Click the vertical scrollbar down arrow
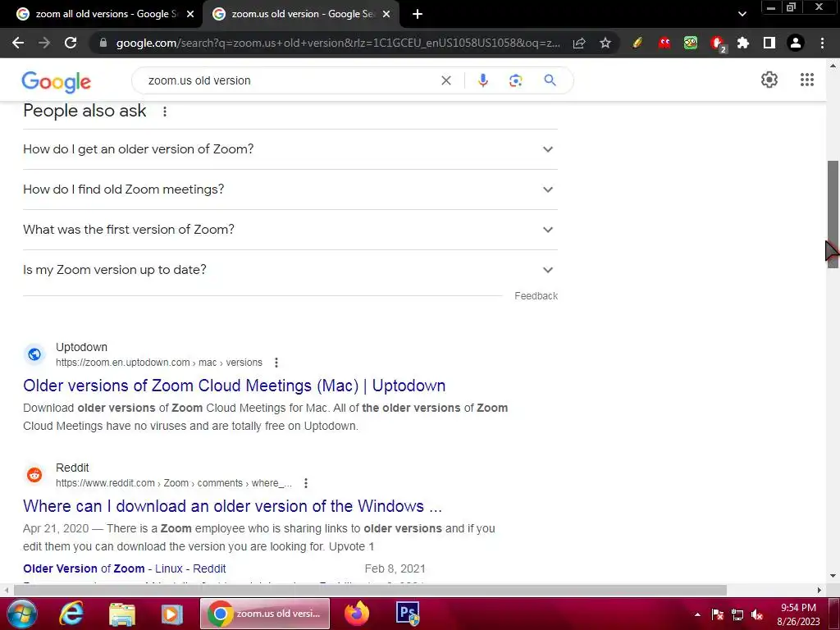The width and height of the screenshot is (840, 630). click(833, 577)
